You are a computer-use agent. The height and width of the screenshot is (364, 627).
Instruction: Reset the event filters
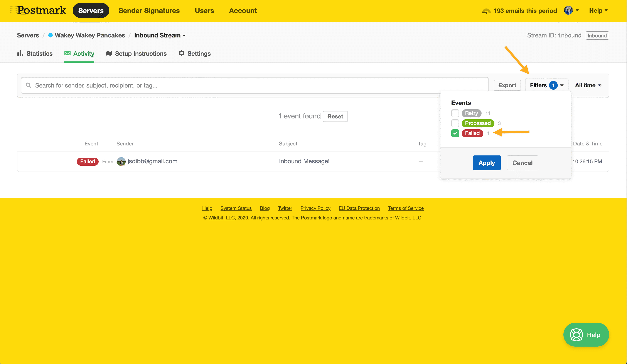335,116
